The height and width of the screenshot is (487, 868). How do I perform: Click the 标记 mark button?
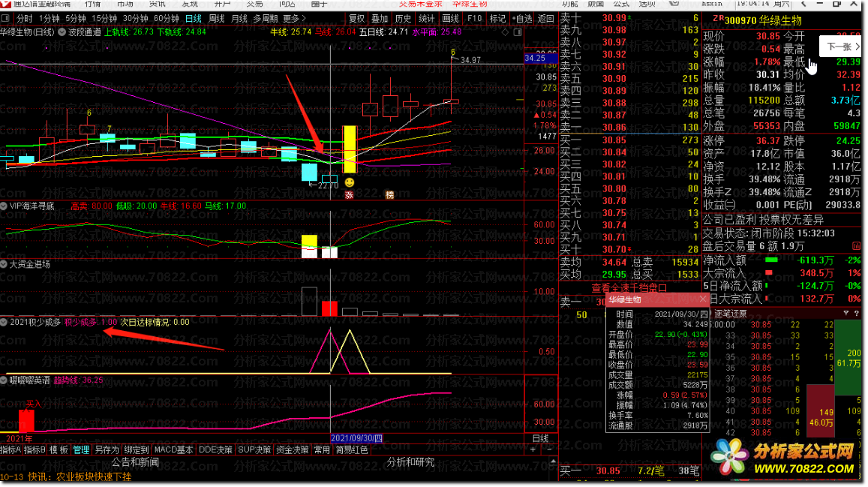(497, 18)
